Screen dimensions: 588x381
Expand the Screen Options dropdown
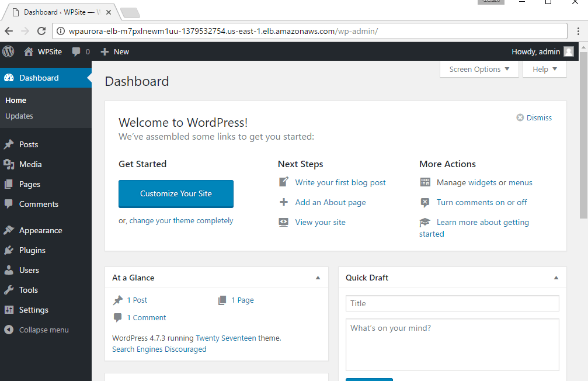coord(479,69)
